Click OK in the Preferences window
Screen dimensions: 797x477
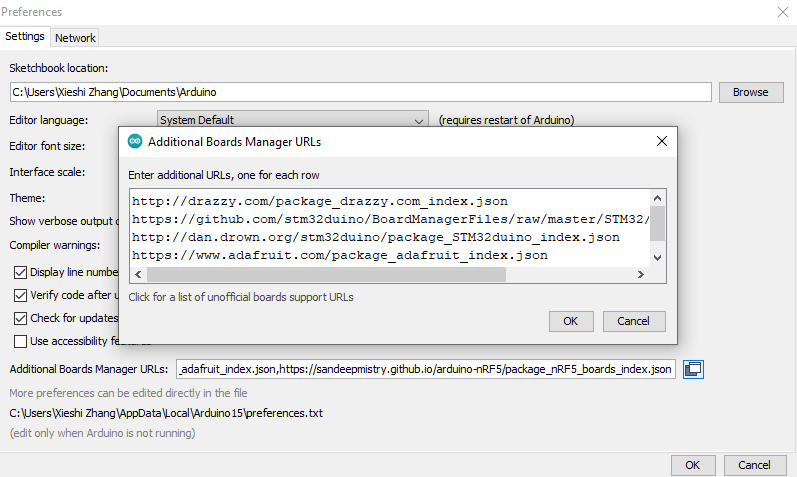pyautogui.click(x=693, y=465)
